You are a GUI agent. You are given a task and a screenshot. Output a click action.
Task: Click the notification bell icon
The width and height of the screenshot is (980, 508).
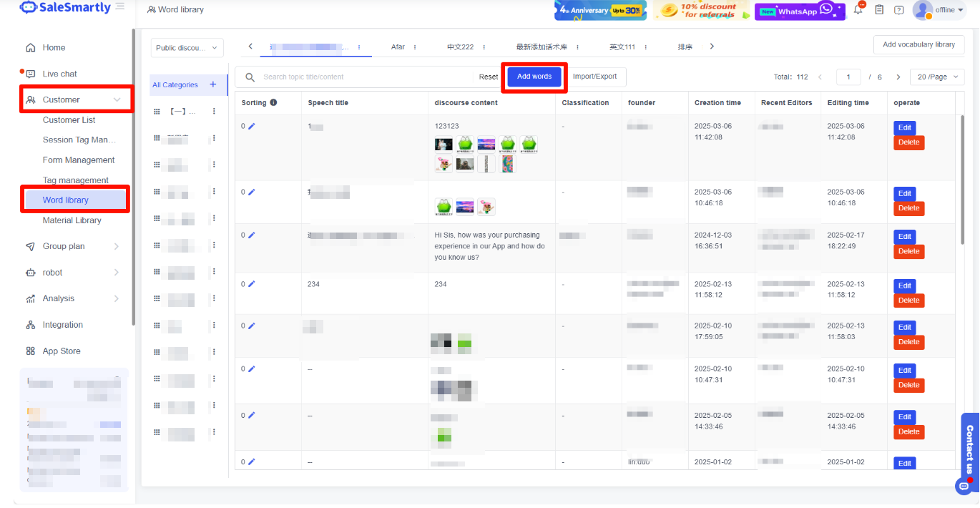click(x=858, y=10)
